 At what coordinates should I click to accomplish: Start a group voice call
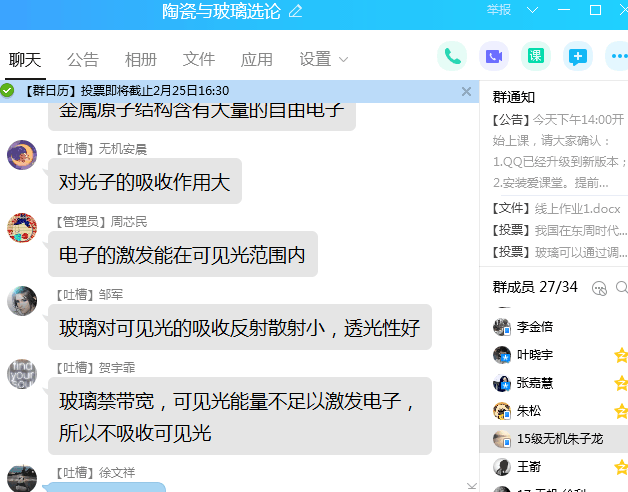tap(453, 56)
